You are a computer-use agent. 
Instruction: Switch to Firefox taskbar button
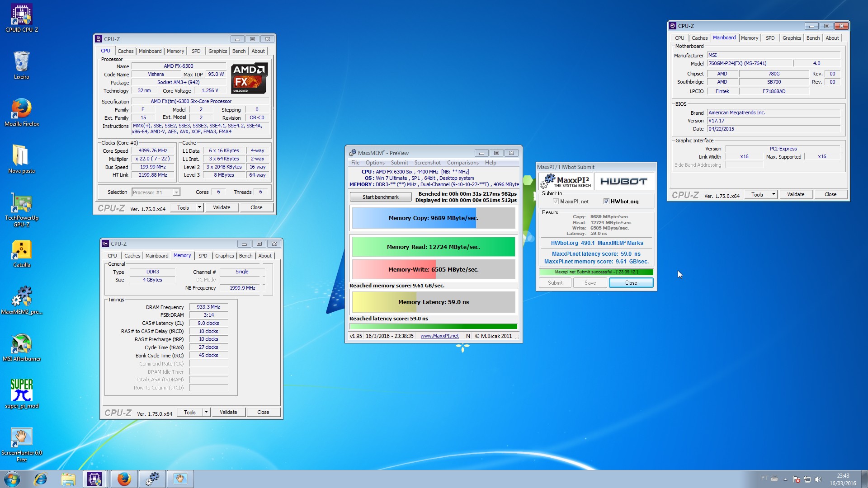pos(124,479)
